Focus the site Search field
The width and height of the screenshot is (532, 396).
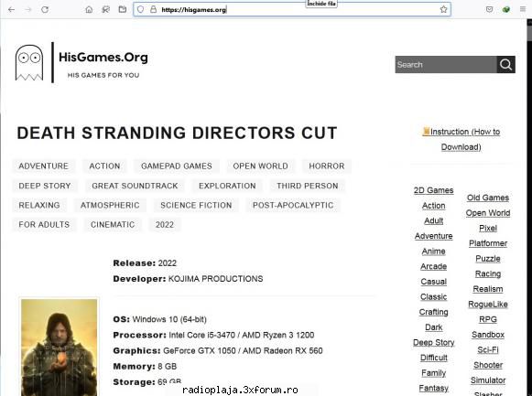click(446, 64)
